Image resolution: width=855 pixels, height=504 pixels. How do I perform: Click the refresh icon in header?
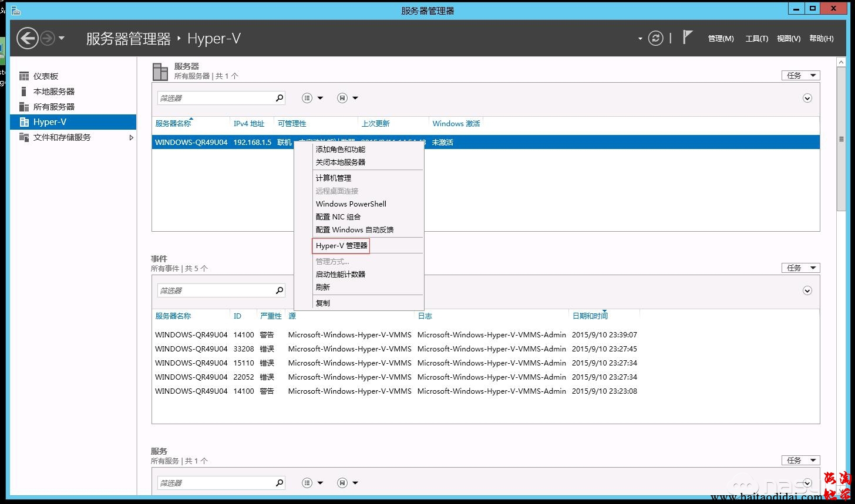click(655, 39)
